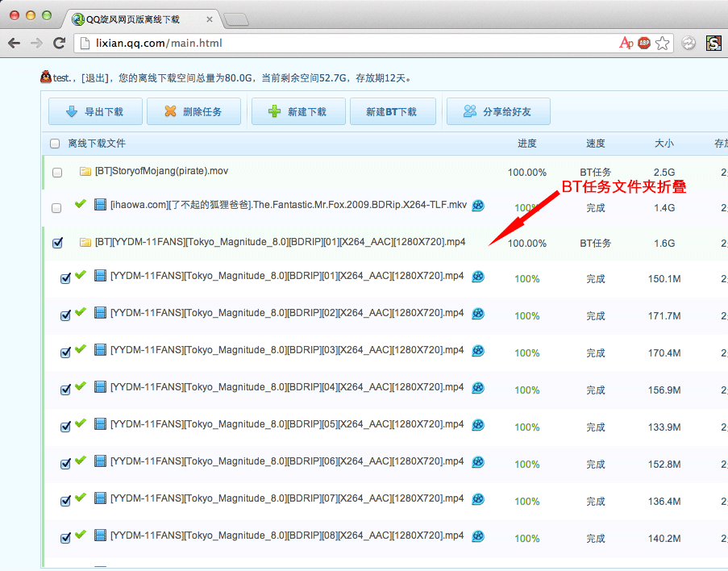Click the 速度 column header

coord(595,144)
